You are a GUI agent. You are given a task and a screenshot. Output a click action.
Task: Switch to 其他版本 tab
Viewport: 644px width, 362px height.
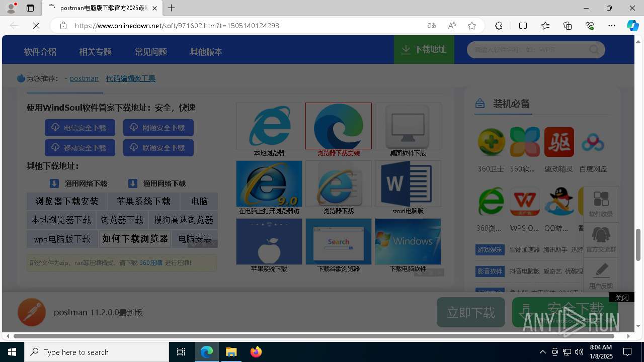(x=206, y=52)
